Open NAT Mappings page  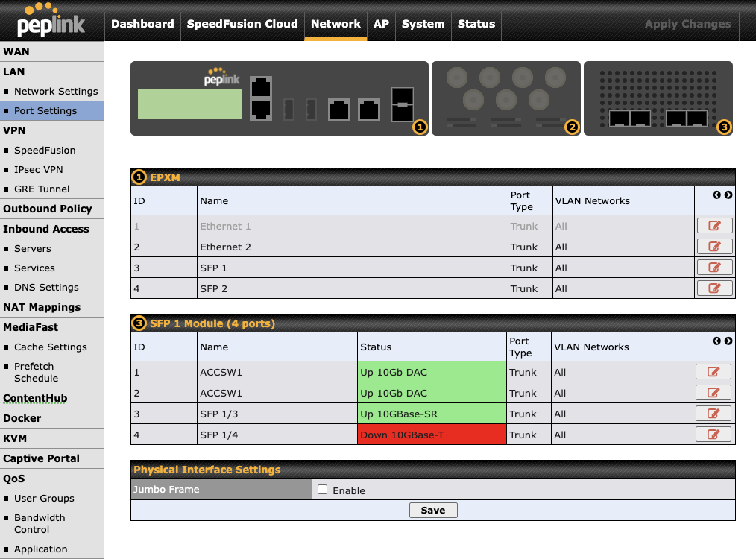(x=51, y=307)
